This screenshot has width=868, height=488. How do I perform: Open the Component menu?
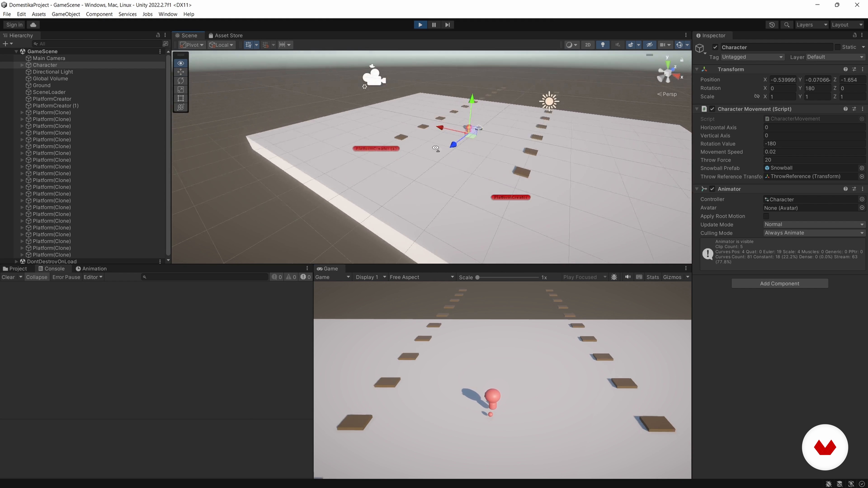[99, 14]
